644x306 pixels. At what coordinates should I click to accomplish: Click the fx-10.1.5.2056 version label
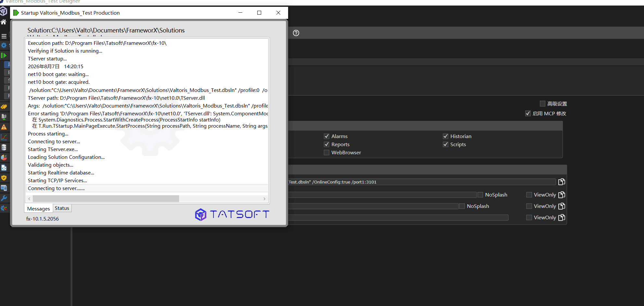pos(43,219)
